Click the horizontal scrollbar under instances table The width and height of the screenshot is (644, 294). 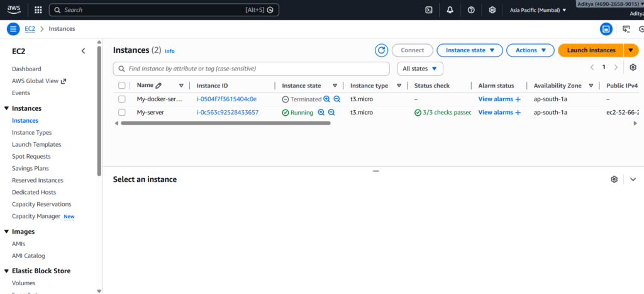click(225, 123)
